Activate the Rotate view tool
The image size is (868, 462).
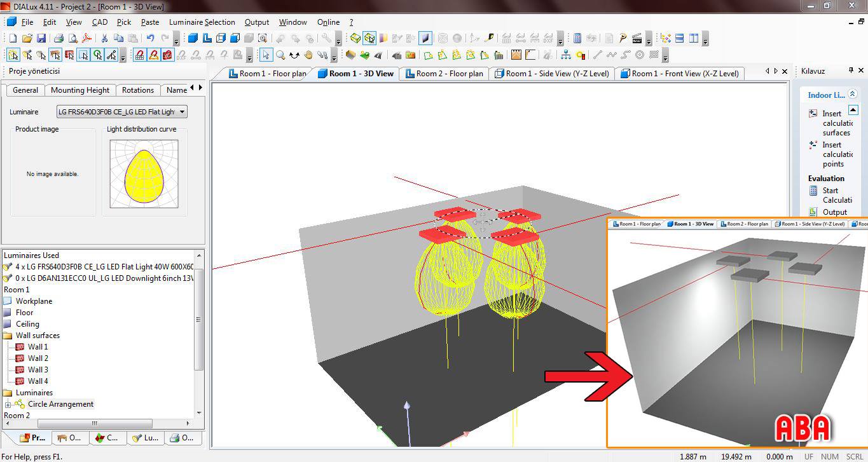click(x=294, y=55)
